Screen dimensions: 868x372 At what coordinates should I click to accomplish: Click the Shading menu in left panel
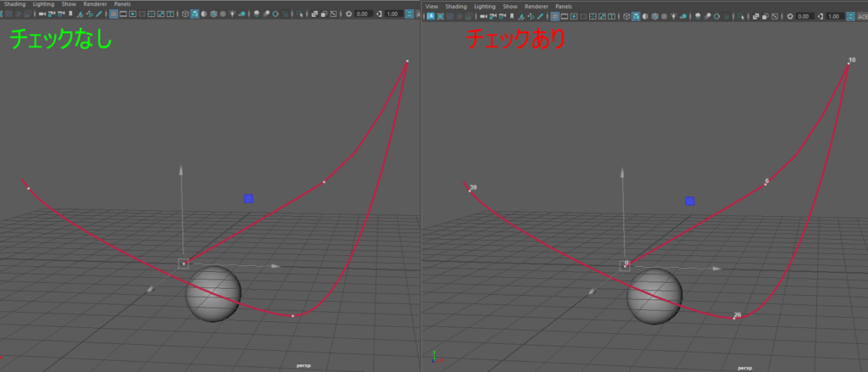[x=15, y=4]
